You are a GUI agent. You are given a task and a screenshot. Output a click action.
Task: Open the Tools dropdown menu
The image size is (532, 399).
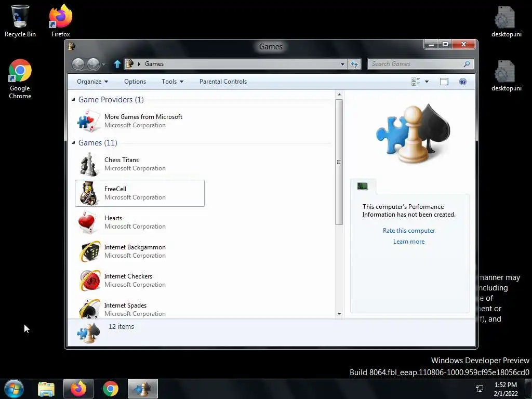click(172, 82)
